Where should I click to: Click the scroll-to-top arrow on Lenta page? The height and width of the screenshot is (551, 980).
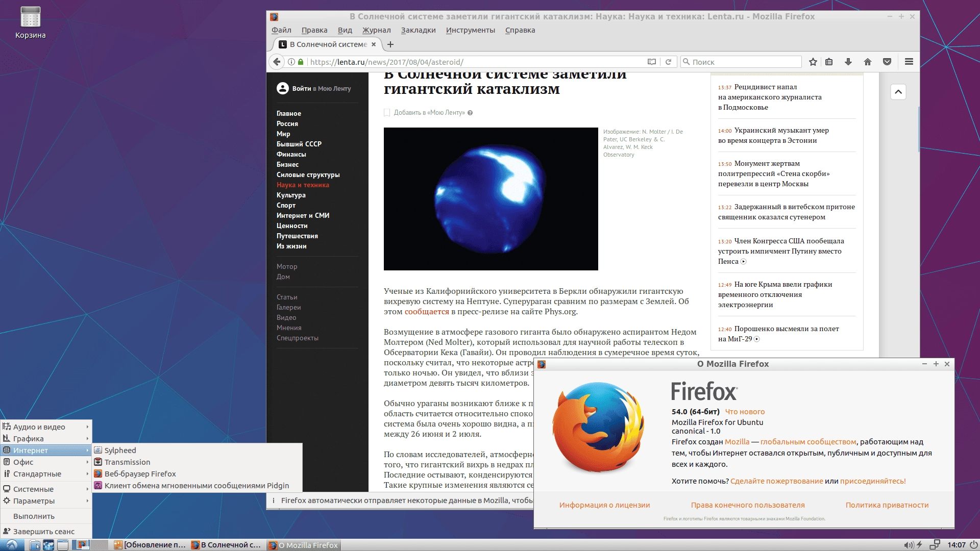pyautogui.click(x=898, y=92)
